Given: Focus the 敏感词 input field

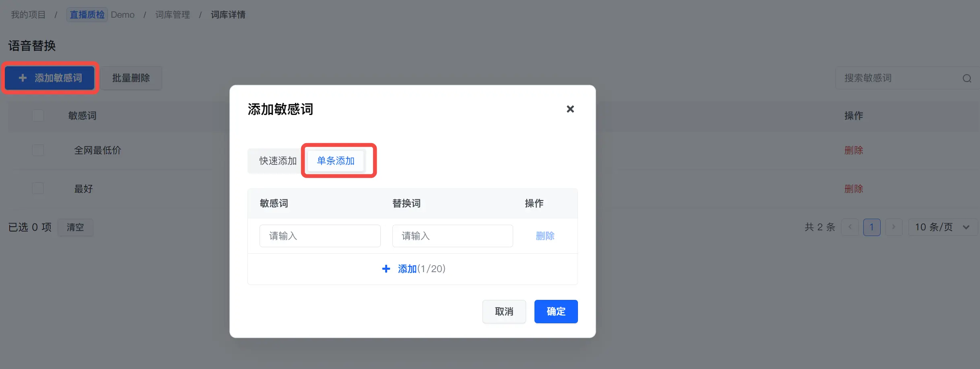Looking at the screenshot, I should click(320, 236).
